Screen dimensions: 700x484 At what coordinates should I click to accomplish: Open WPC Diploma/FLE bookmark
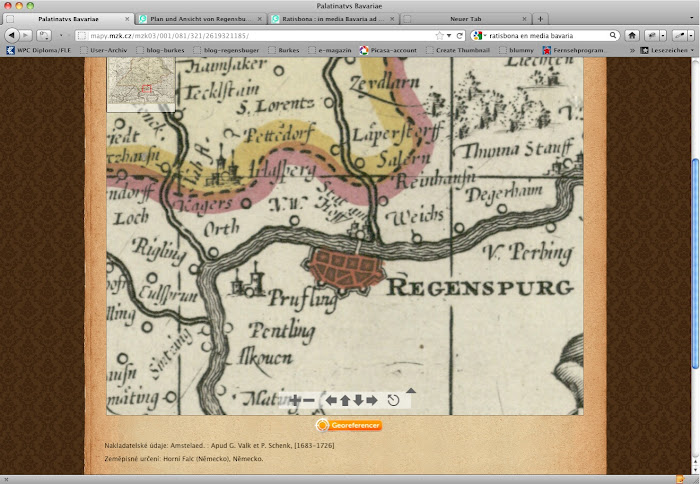coord(38,50)
